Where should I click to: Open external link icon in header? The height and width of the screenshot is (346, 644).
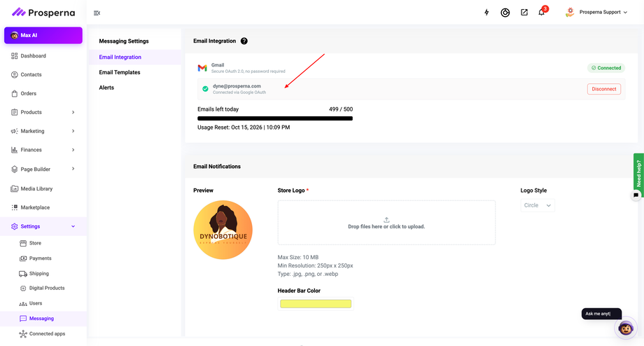click(524, 13)
